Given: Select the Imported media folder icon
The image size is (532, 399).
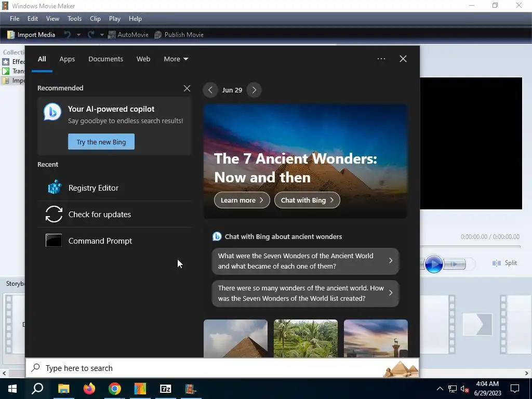Looking at the screenshot, I should pyautogui.click(x=6, y=81).
